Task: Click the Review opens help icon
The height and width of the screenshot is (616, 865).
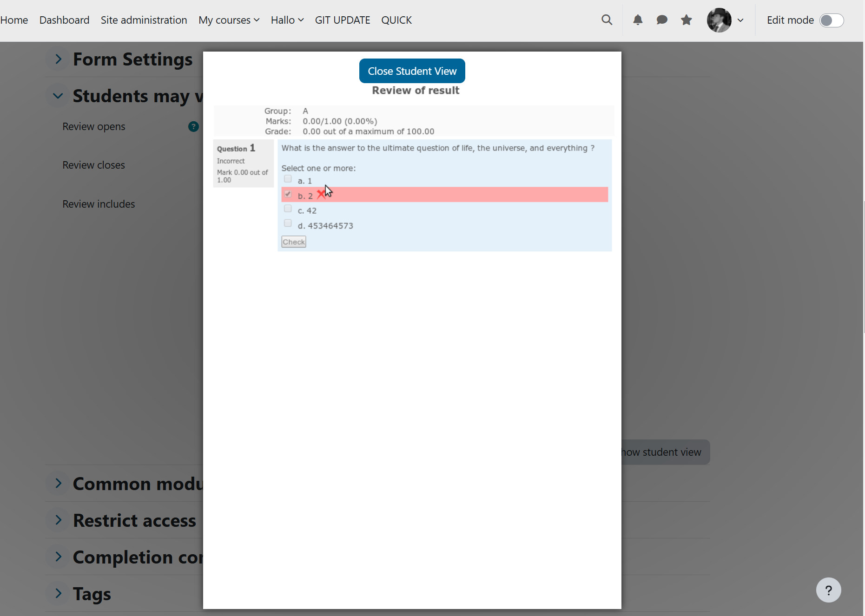Action: tap(193, 126)
